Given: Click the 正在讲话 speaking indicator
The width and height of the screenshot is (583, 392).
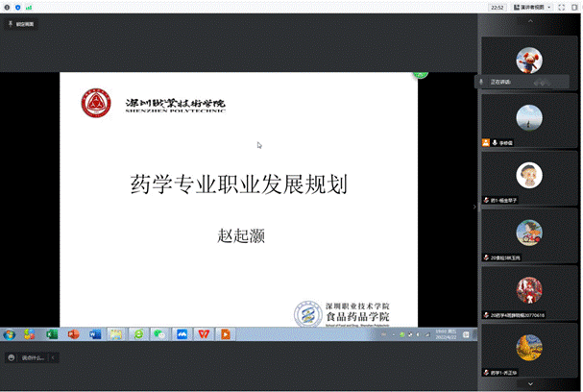Looking at the screenshot, I should tap(501, 82).
